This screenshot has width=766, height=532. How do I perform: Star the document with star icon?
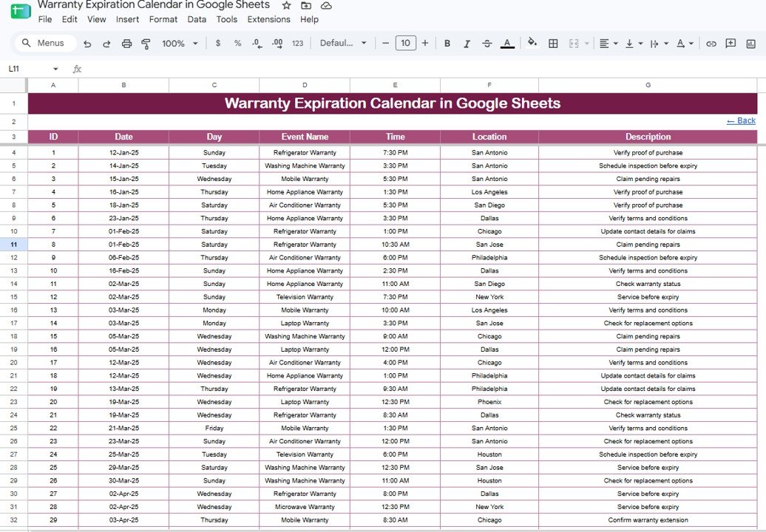point(287,5)
